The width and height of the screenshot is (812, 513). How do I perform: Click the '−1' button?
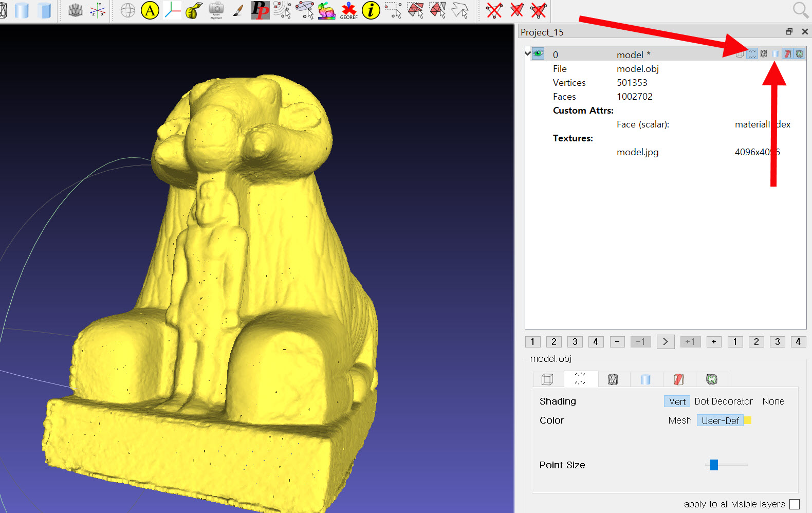tap(641, 342)
